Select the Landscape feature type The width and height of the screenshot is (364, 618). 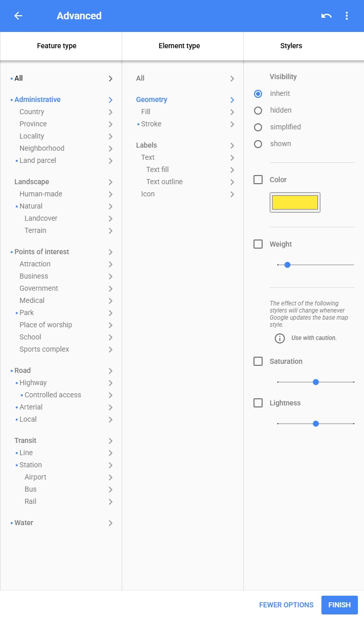click(x=31, y=182)
